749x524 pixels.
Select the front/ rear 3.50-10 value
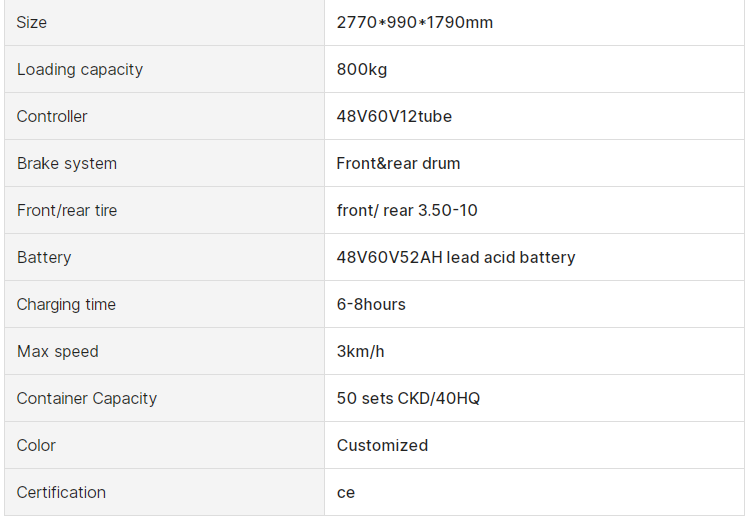click(407, 210)
